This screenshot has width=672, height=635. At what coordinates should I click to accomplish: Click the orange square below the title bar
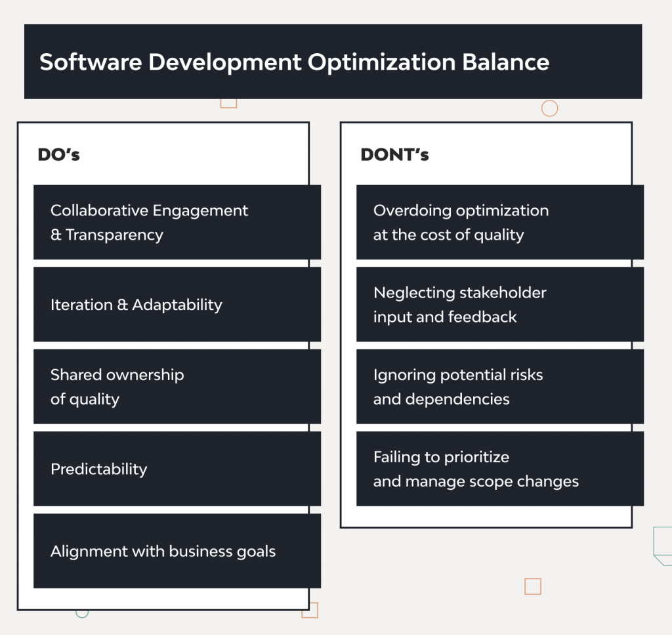tap(227, 102)
